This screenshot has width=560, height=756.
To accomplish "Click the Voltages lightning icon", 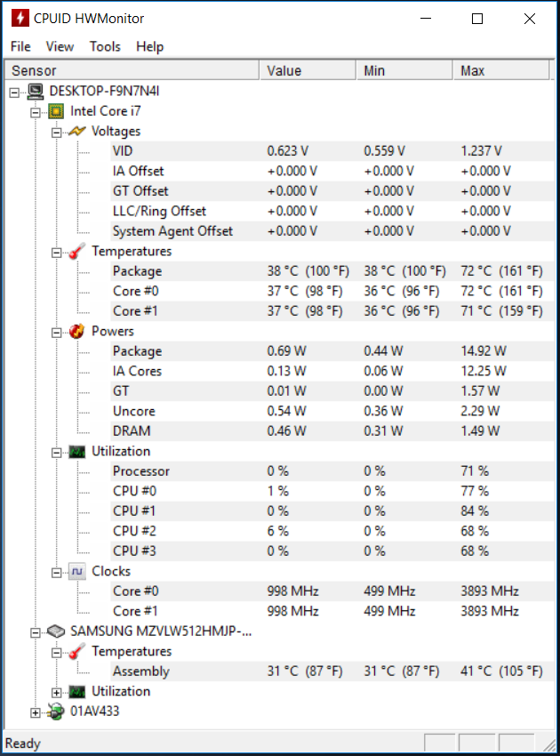I will click(77, 131).
